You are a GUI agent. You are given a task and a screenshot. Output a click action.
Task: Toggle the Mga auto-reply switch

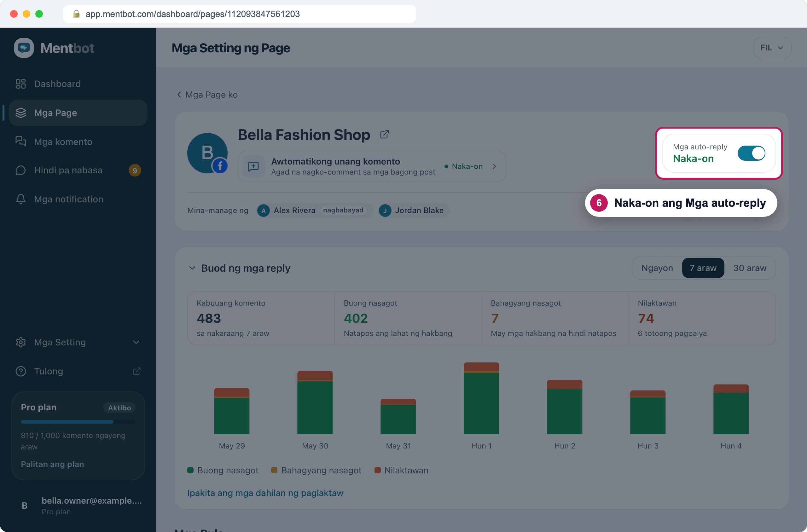pos(751,153)
